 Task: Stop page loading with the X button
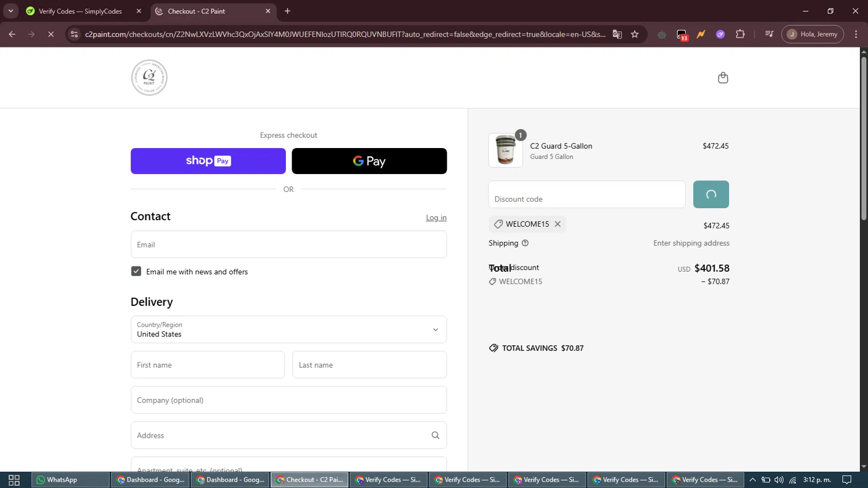51,34
